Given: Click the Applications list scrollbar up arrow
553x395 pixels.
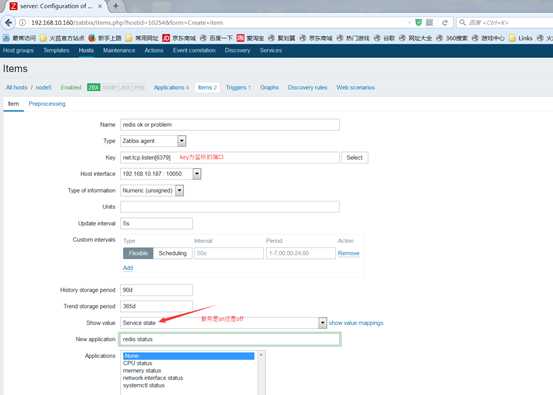Looking at the screenshot, I should click(x=261, y=355).
